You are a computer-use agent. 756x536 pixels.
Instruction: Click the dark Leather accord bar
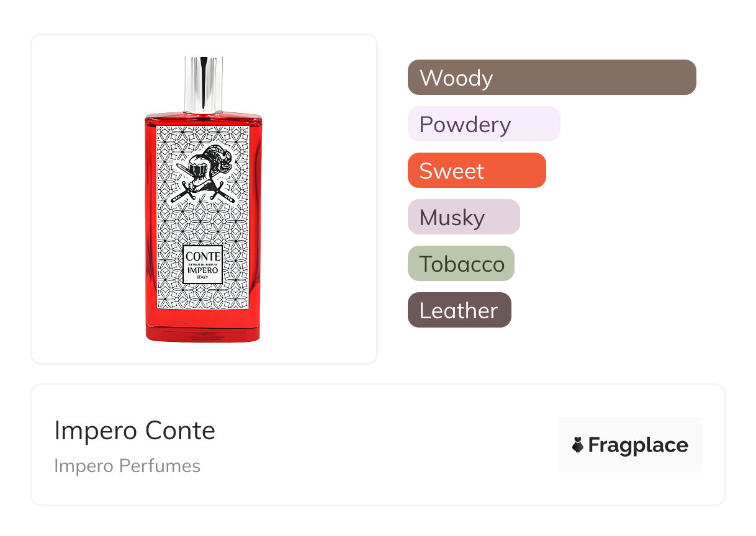(x=459, y=310)
